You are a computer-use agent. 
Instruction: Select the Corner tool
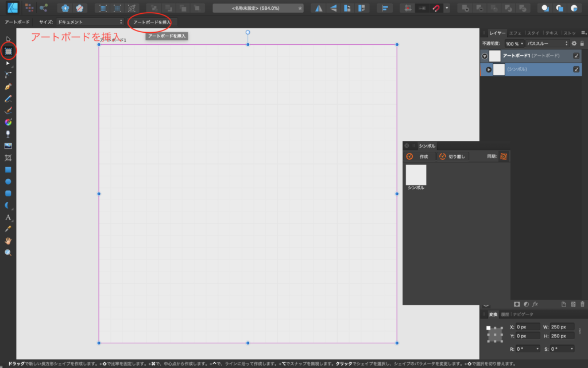click(8, 75)
